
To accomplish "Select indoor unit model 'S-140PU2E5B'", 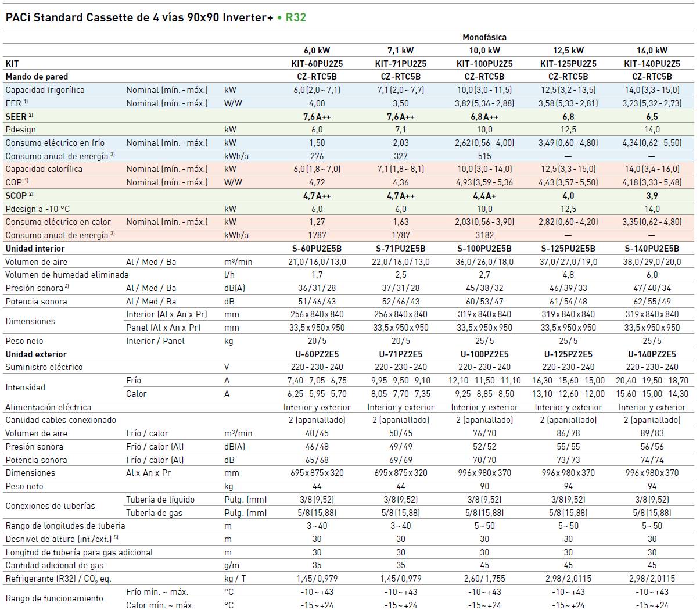I will 652,249.
